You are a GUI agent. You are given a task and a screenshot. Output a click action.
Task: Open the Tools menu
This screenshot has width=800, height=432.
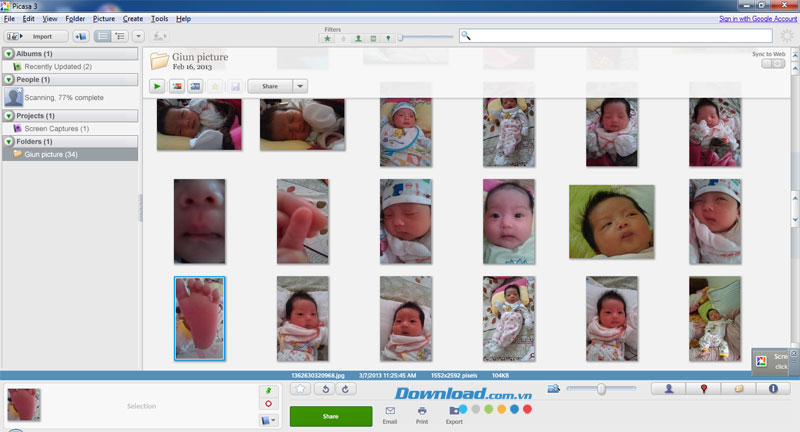pos(159,19)
